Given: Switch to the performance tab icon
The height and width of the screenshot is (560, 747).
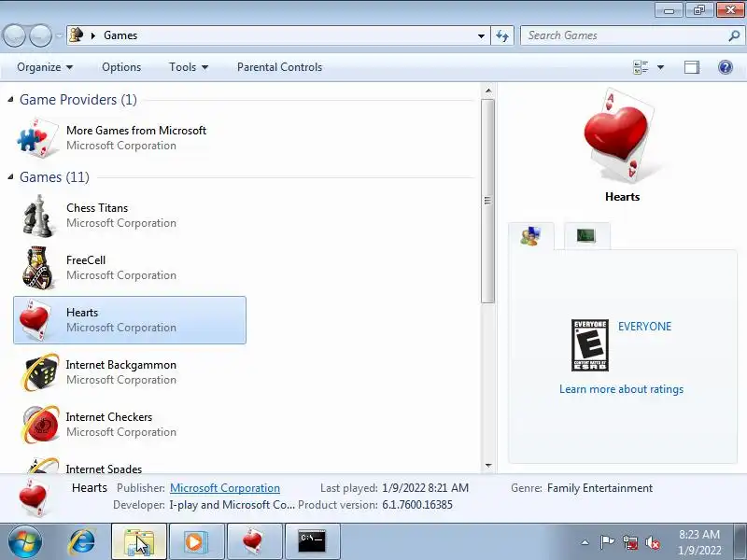Looking at the screenshot, I should [586, 235].
